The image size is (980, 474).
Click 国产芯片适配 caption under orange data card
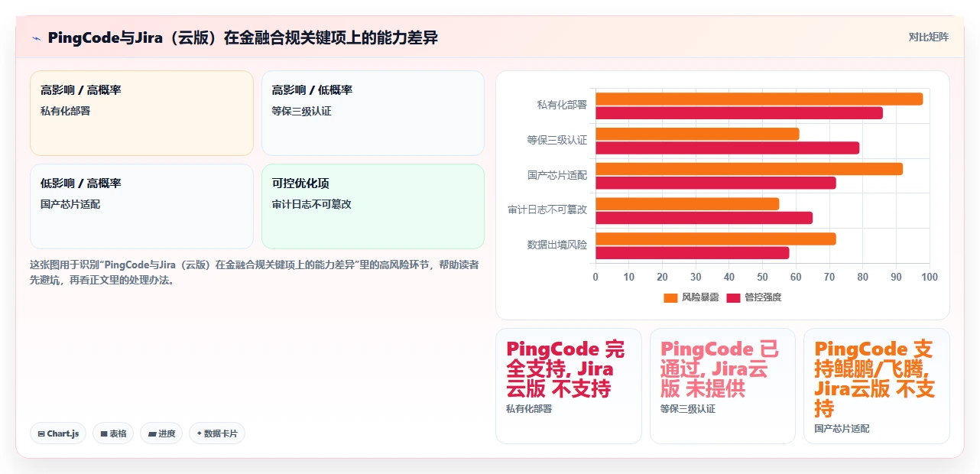click(x=842, y=429)
